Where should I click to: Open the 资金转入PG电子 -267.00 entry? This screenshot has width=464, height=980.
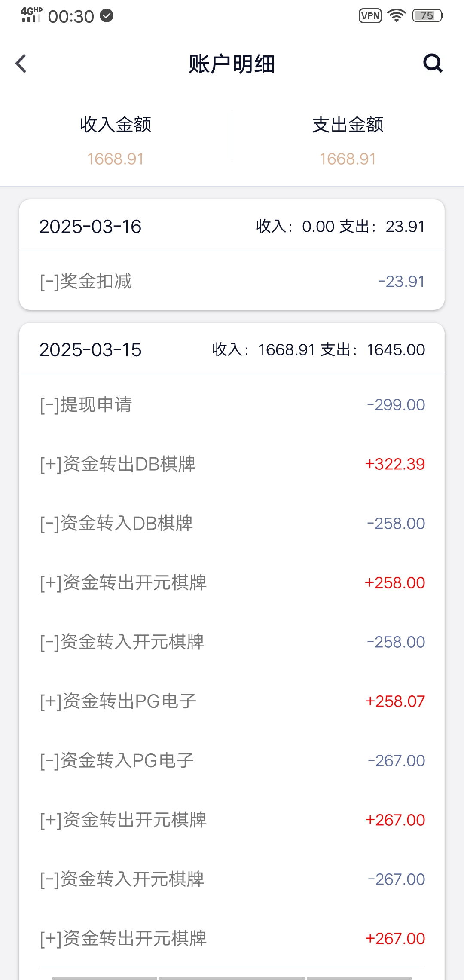tap(232, 761)
